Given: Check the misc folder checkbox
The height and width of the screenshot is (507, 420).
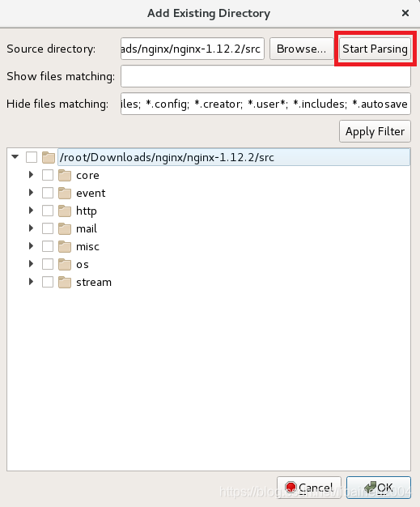Looking at the screenshot, I should (x=48, y=246).
